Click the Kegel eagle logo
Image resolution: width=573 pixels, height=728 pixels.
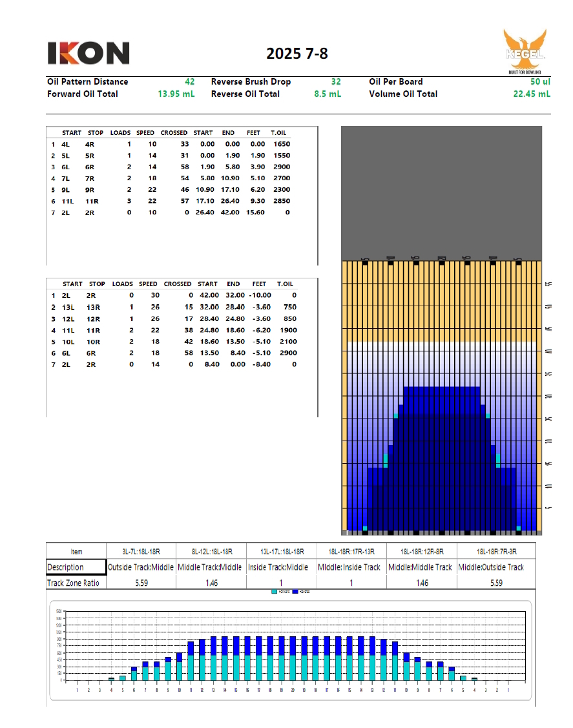click(x=525, y=51)
